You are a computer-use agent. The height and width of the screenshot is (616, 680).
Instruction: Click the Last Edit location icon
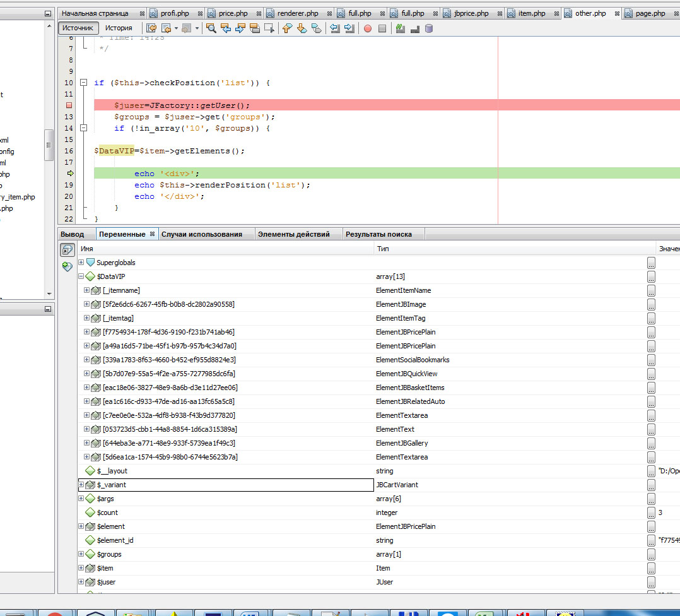coord(151,28)
